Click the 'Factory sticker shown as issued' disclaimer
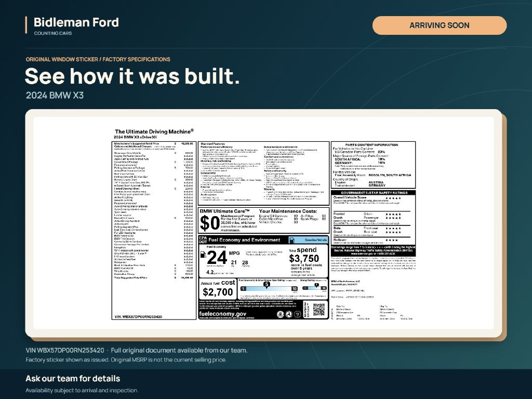The height and width of the screenshot is (399, 532). coord(126,360)
